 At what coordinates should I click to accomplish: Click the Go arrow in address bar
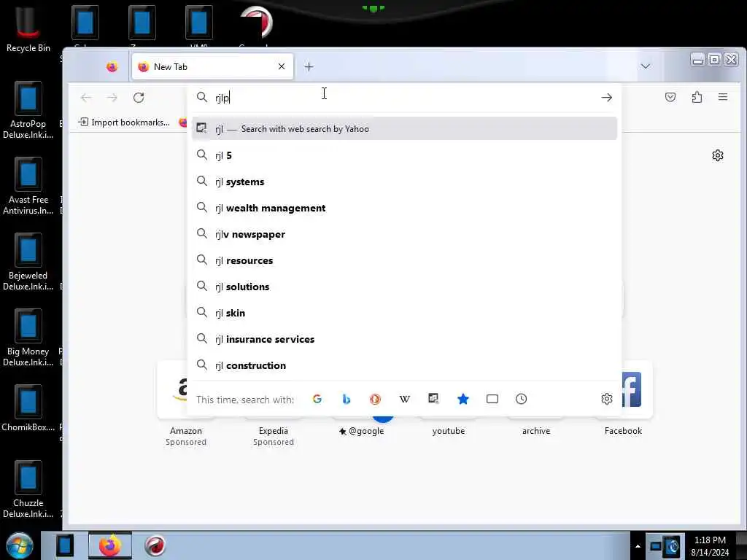606,98
